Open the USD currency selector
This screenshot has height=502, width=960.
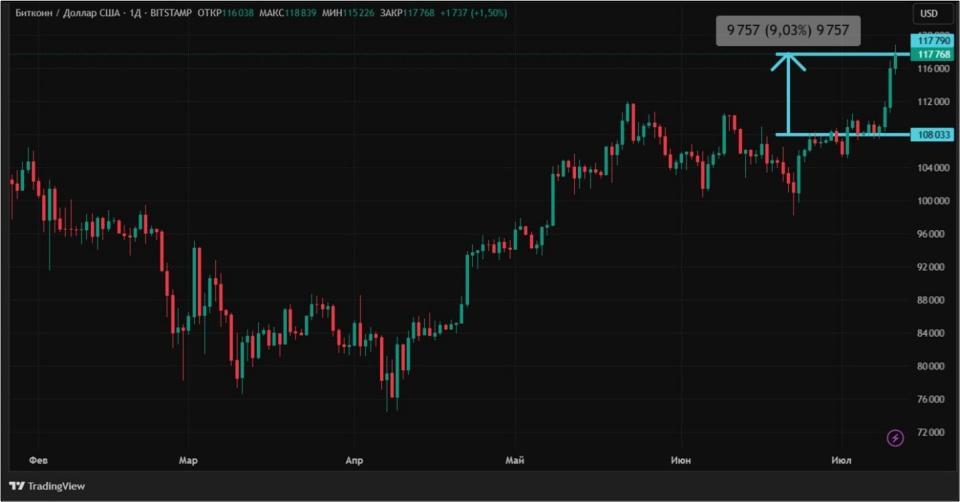[x=929, y=13]
